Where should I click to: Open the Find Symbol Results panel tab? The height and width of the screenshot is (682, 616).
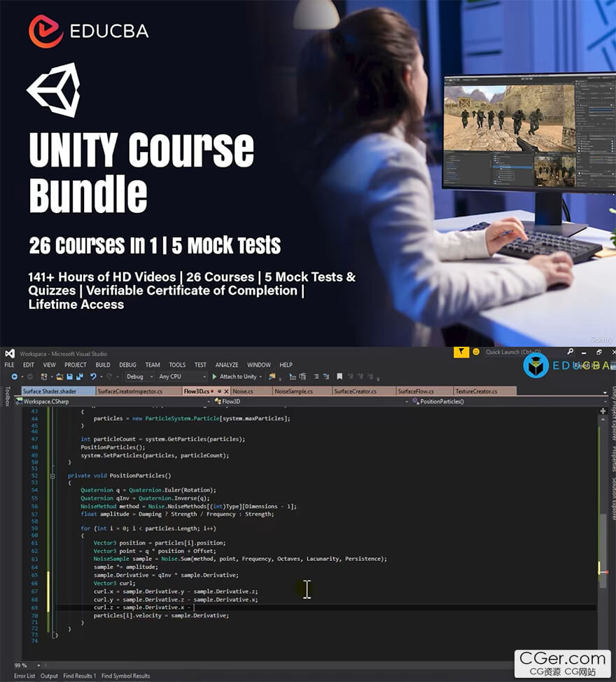coord(125,676)
